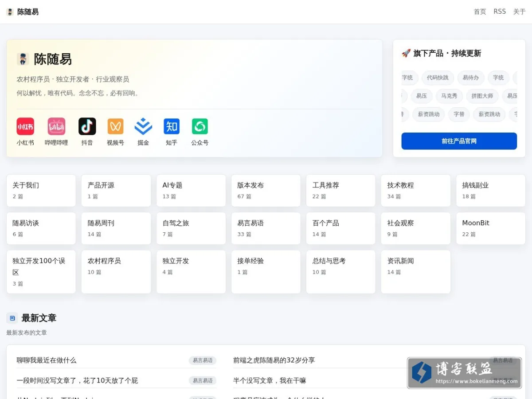The height and width of the screenshot is (399, 532).
Task: Click the text 最新发布的文章
Action: (27, 332)
